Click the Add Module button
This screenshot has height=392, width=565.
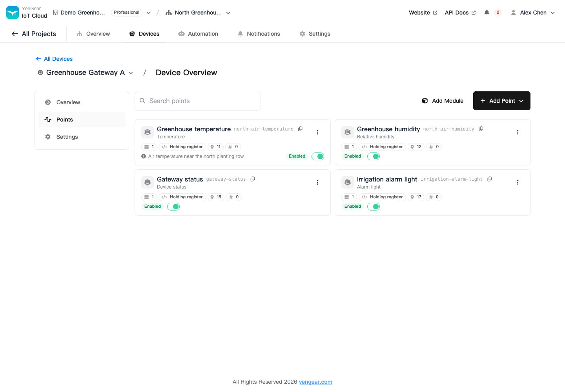(443, 101)
